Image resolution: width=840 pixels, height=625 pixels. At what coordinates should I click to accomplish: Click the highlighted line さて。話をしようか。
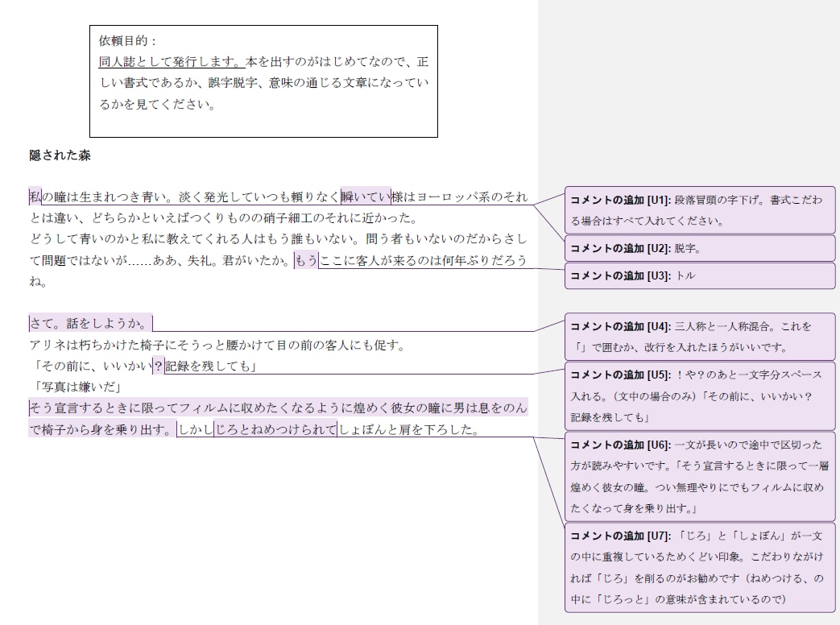[90, 324]
